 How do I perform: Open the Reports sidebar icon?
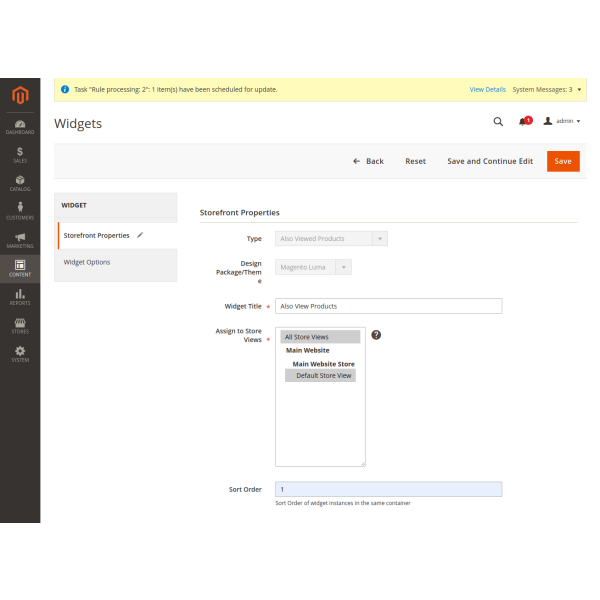[20, 297]
